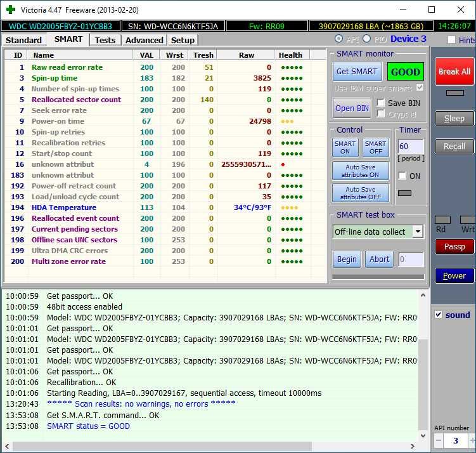Click the 'SMART status = GOOD' log line
The height and width of the screenshot is (453, 476).
88,426
